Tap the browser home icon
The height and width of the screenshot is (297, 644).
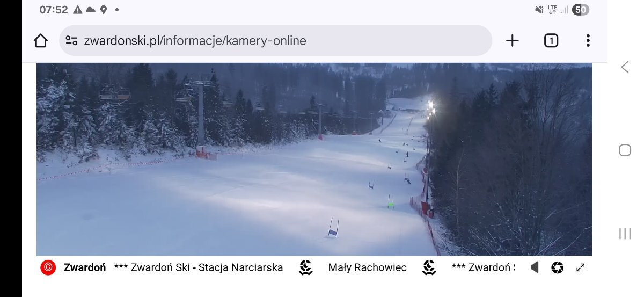click(41, 41)
